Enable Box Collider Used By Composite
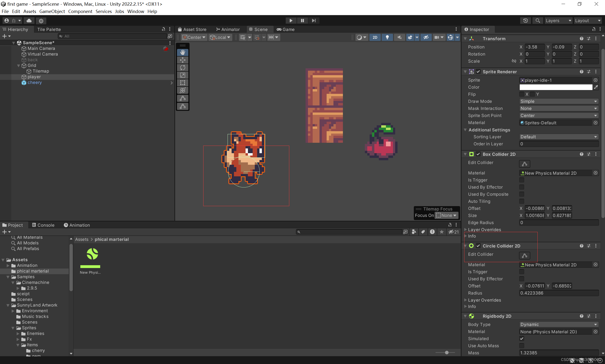The height and width of the screenshot is (364, 605). click(x=522, y=194)
